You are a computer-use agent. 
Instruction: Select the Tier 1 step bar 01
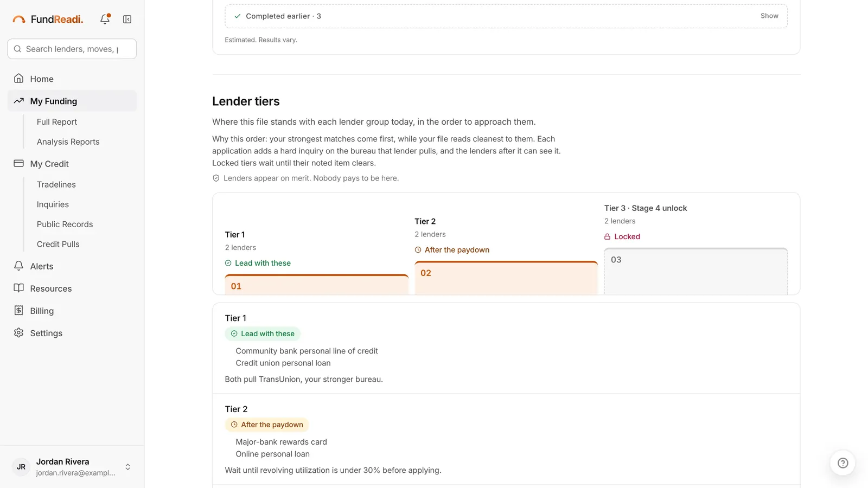click(x=317, y=285)
